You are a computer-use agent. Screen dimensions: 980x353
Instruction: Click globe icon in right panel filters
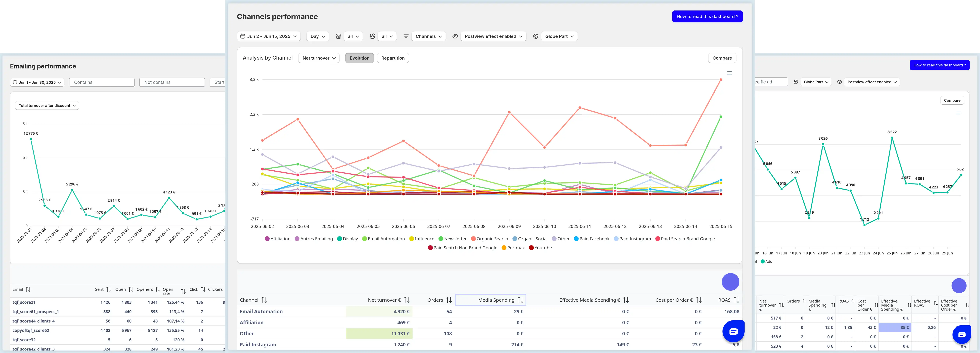point(796,82)
